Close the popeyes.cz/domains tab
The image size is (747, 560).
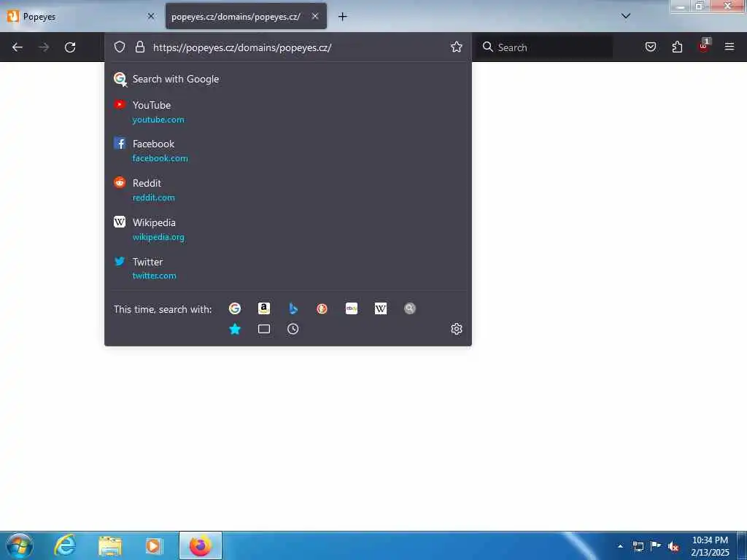tap(315, 16)
